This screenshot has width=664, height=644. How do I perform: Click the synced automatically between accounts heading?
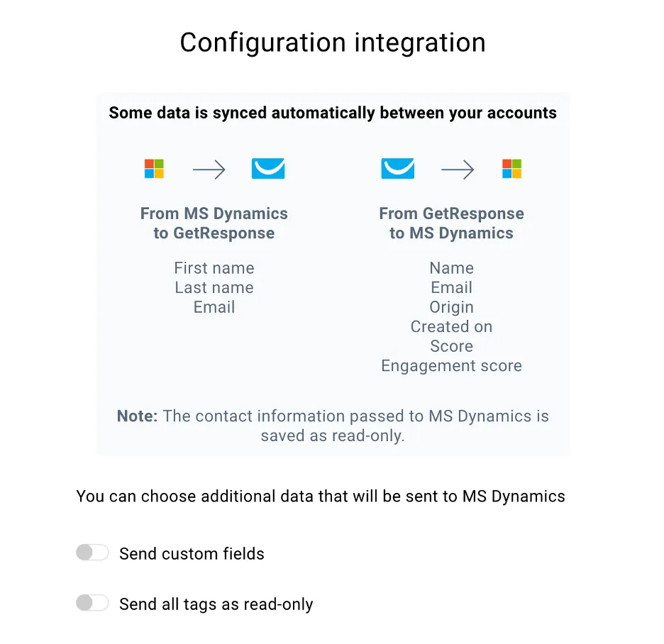pyautogui.click(x=333, y=113)
